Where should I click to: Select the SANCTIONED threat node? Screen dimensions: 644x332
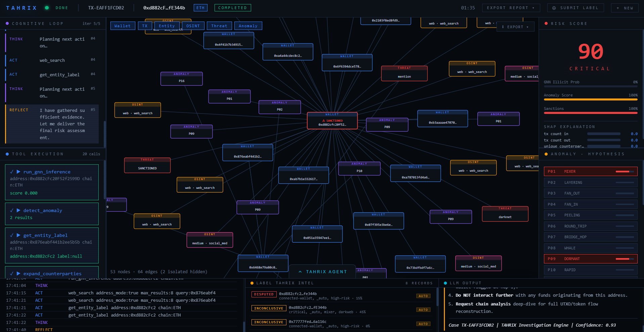pos(147,165)
